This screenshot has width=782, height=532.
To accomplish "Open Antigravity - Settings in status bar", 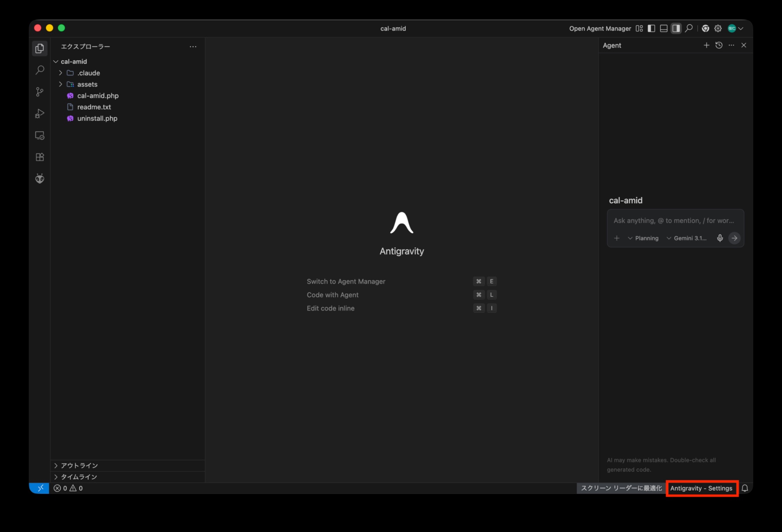I will click(701, 488).
